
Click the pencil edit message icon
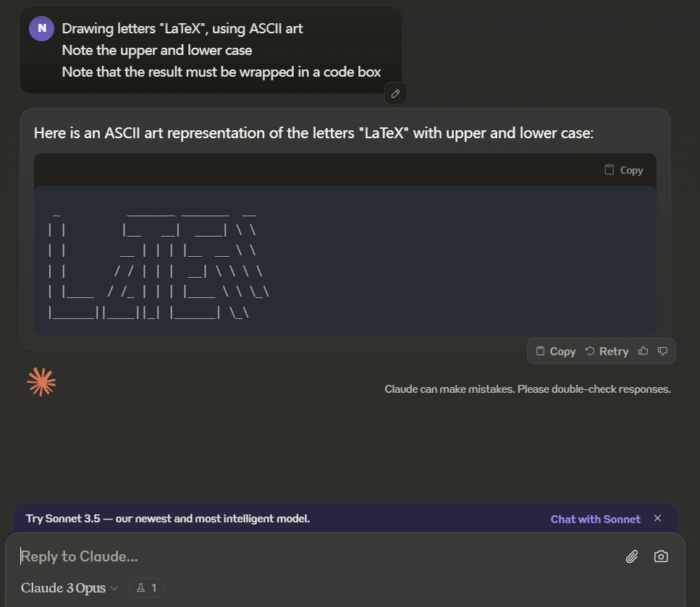tap(395, 94)
